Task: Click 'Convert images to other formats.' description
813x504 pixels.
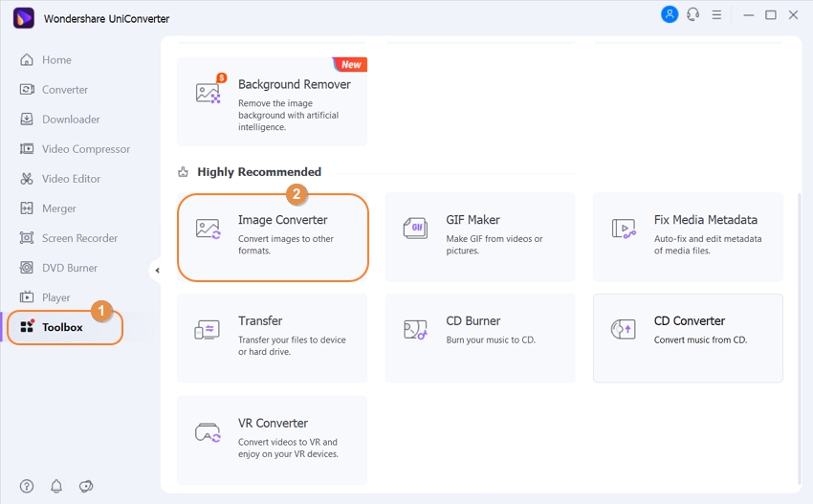Action: click(286, 245)
